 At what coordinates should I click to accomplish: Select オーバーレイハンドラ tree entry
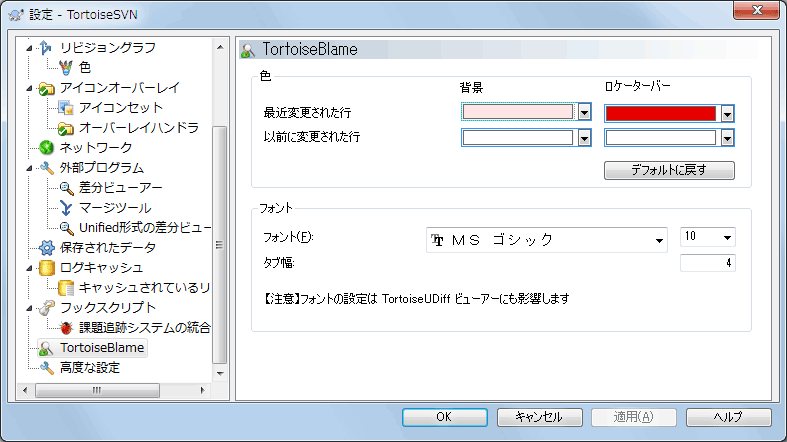click(139, 127)
